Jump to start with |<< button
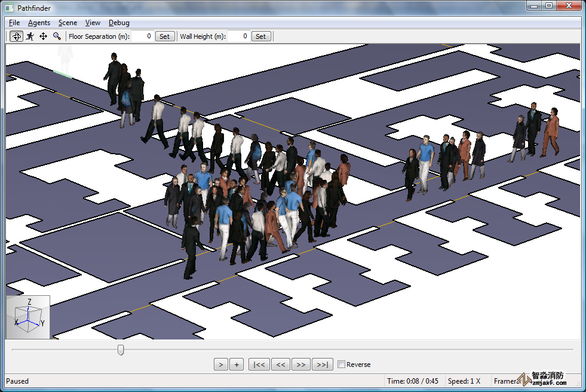 click(x=259, y=365)
